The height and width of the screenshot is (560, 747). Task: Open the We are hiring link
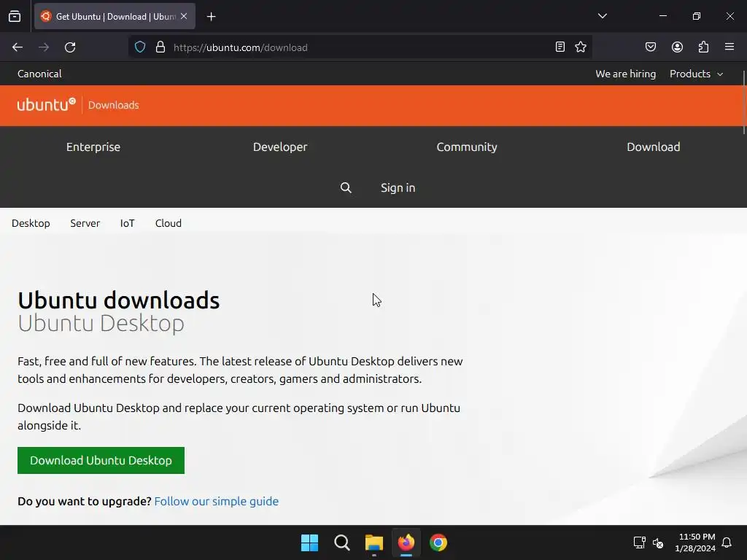point(625,74)
